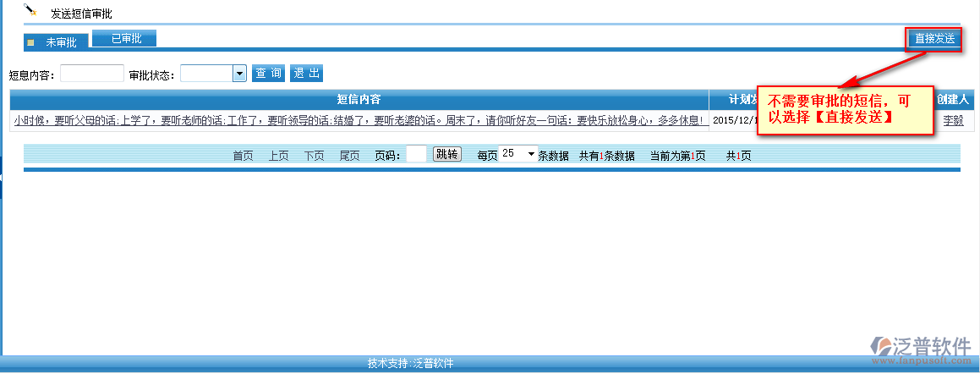Go to next page 下页
This screenshot has width=980, height=374.
tap(315, 157)
